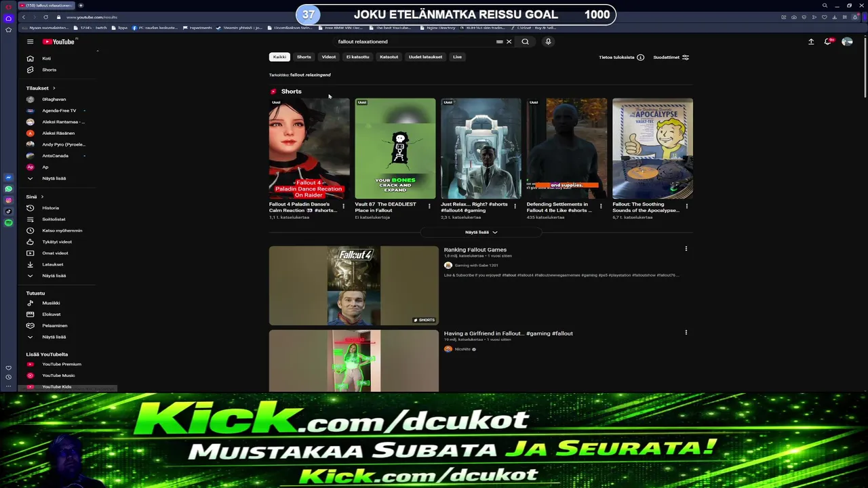This screenshot has width=868, height=488.
Task: Start voice search with microphone
Action: 548,41
